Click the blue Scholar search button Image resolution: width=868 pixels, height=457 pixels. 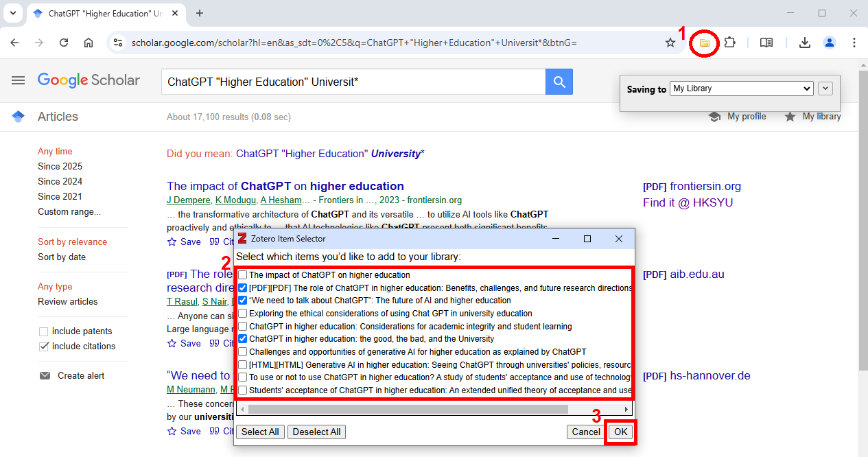[x=559, y=82]
